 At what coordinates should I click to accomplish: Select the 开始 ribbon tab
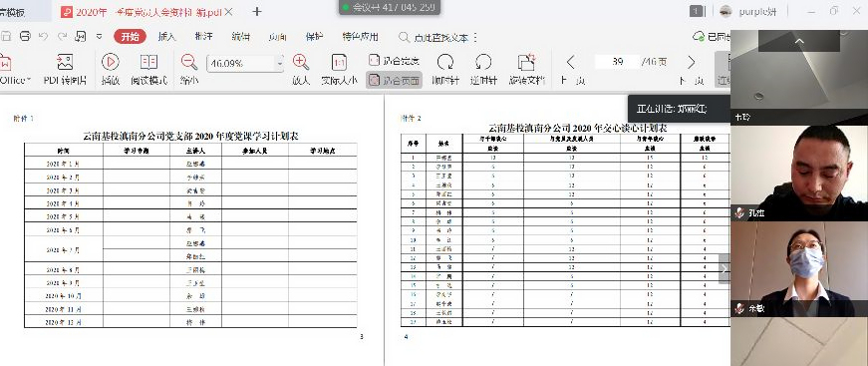pyautogui.click(x=131, y=37)
